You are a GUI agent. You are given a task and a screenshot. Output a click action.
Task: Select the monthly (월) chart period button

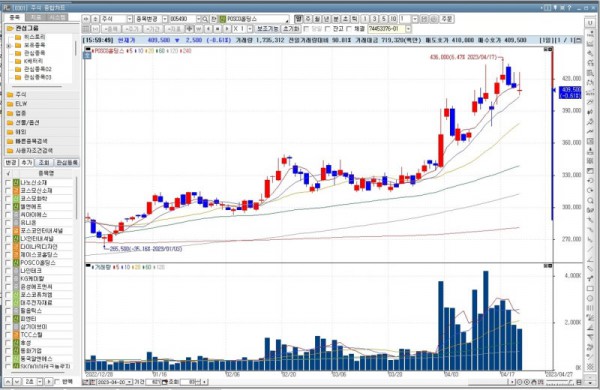click(x=317, y=19)
